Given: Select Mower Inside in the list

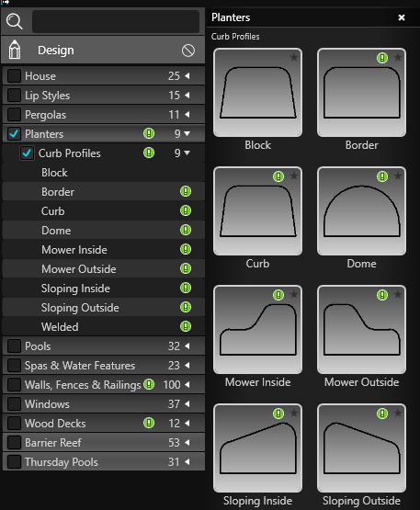Looking at the screenshot, I should (x=104, y=249).
